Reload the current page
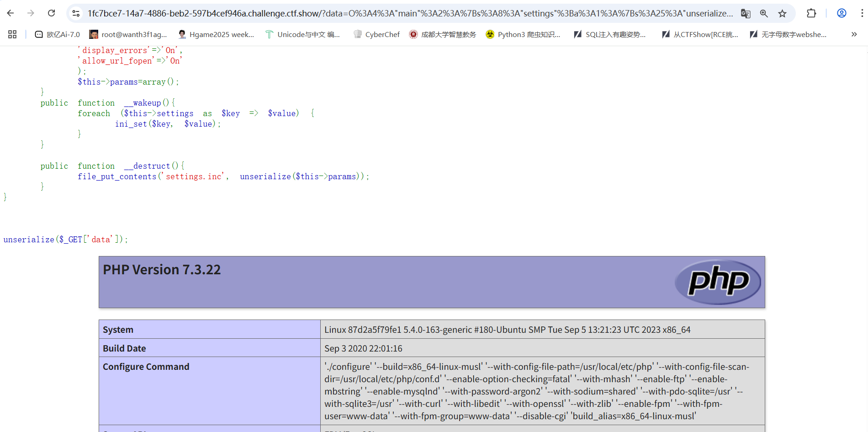This screenshot has width=868, height=432. [x=52, y=13]
